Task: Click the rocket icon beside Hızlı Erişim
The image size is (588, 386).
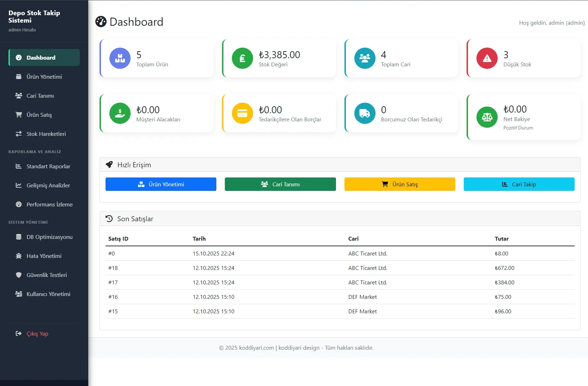Action: tap(109, 165)
